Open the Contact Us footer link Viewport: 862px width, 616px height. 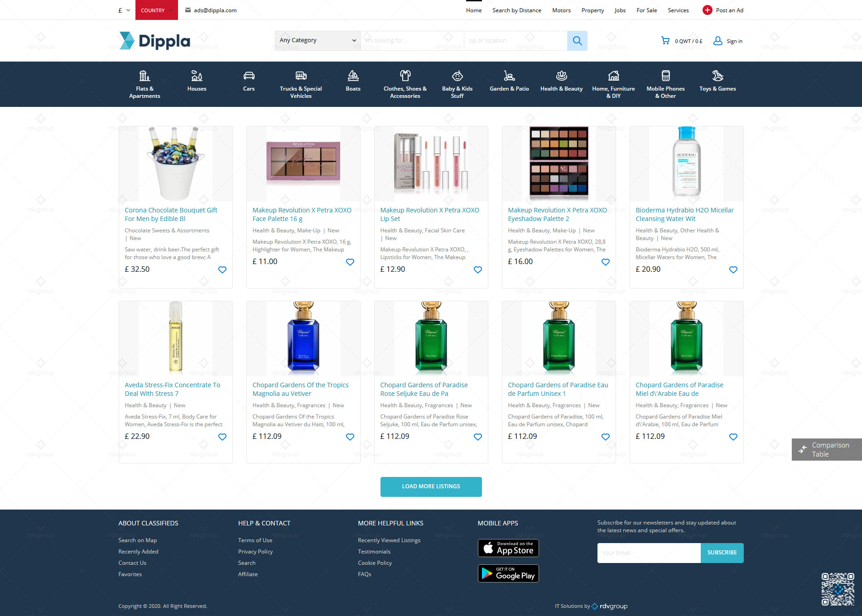(132, 563)
